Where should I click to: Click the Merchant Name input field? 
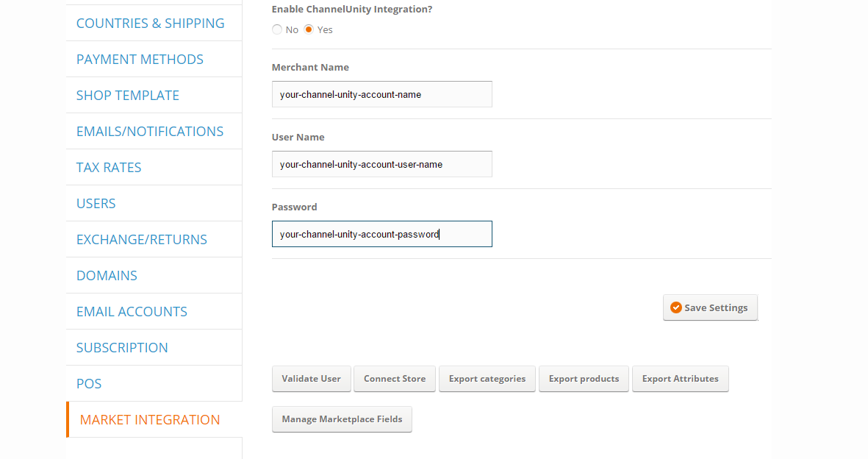[381, 94]
